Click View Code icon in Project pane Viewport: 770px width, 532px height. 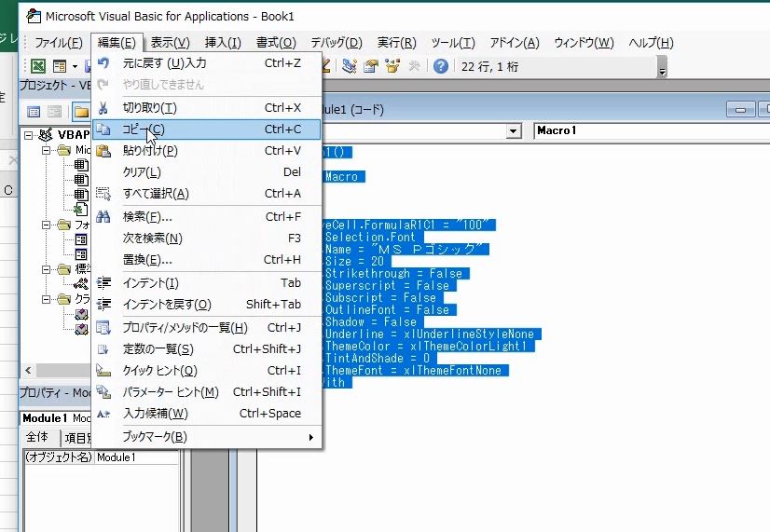point(34,112)
